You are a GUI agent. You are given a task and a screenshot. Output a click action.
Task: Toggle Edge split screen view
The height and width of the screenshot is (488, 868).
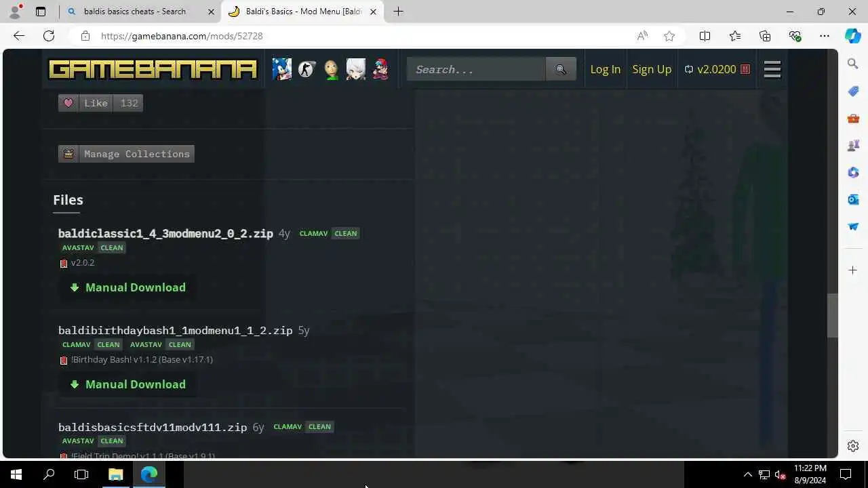coord(705,36)
